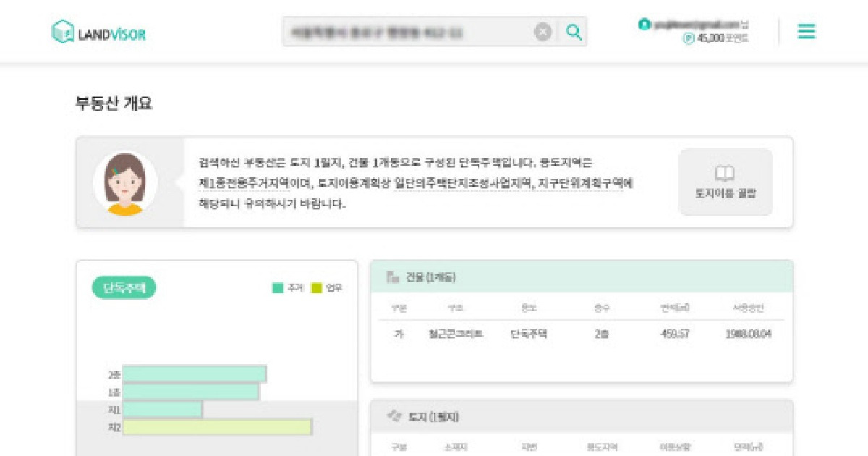Click 단독주택 use cell in building table
Screen dimensions: 868x456
[x=529, y=334]
